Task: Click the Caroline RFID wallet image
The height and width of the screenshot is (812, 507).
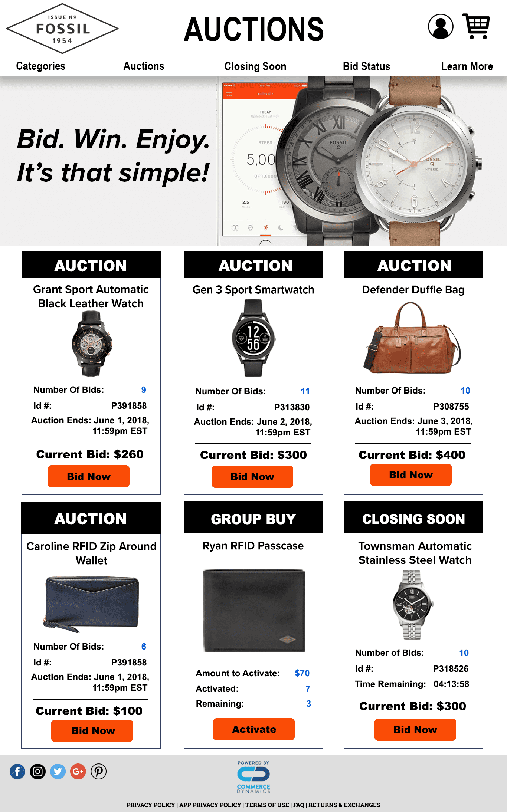Action: click(x=92, y=604)
